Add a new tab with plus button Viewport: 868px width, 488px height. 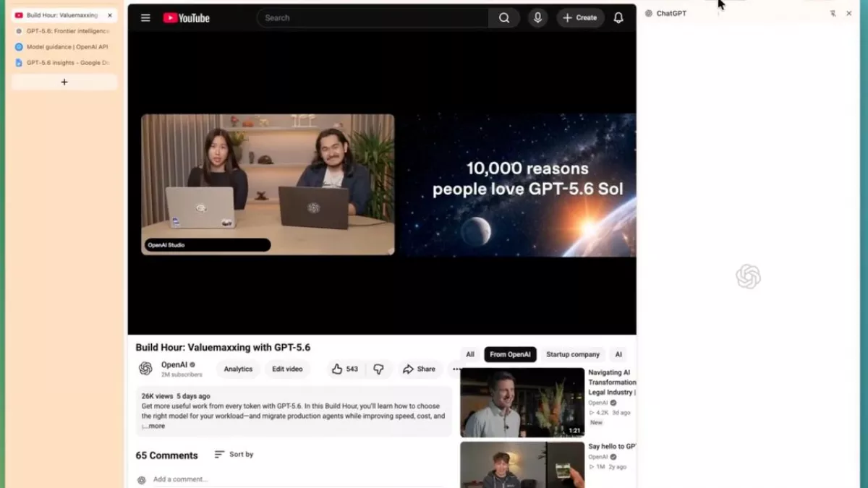64,82
